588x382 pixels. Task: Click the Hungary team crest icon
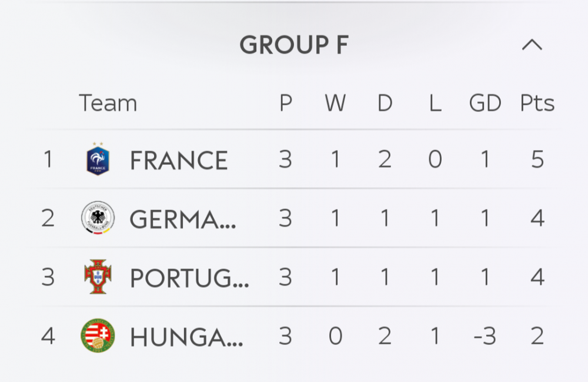click(x=98, y=336)
